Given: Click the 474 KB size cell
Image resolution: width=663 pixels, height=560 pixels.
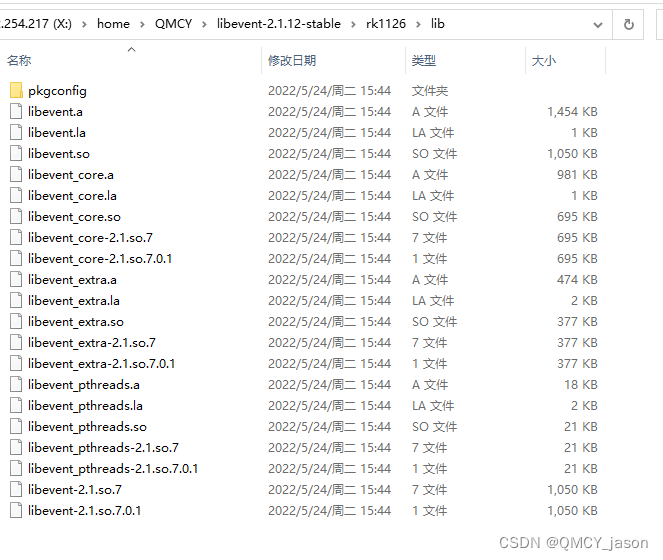Looking at the screenshot, I should point(577,280).
